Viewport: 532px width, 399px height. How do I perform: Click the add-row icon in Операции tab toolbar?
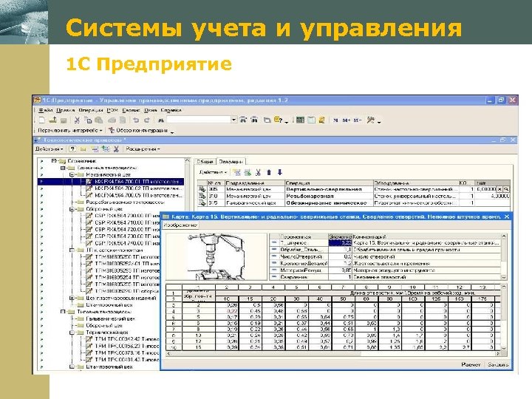[x=236, y=172]
